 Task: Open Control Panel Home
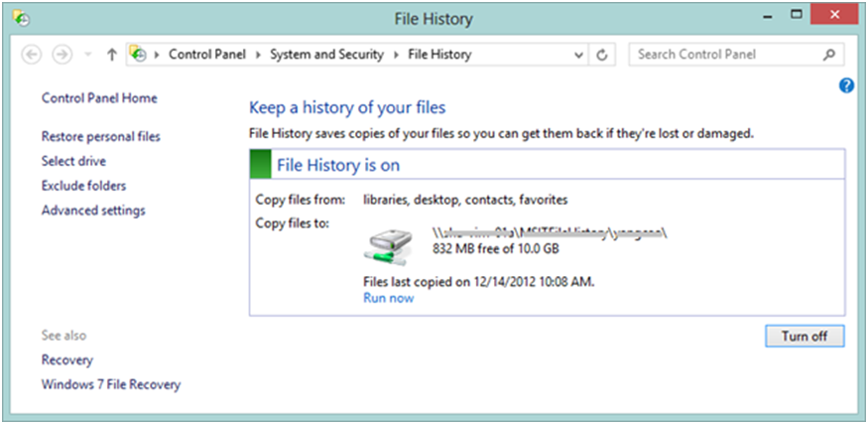(x=99, y=98)
